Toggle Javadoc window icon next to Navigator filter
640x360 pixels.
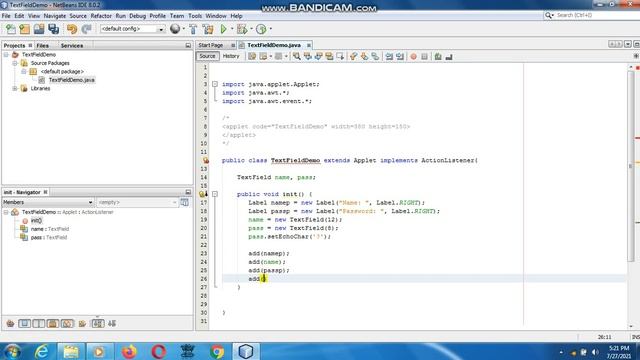coord(184,202)
